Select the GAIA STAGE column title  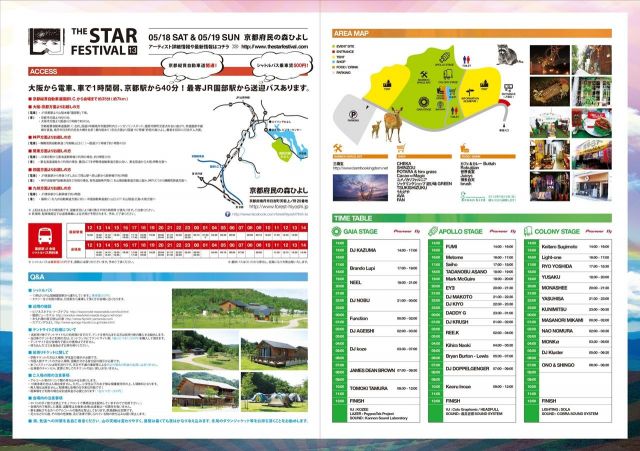coord(360,231)
